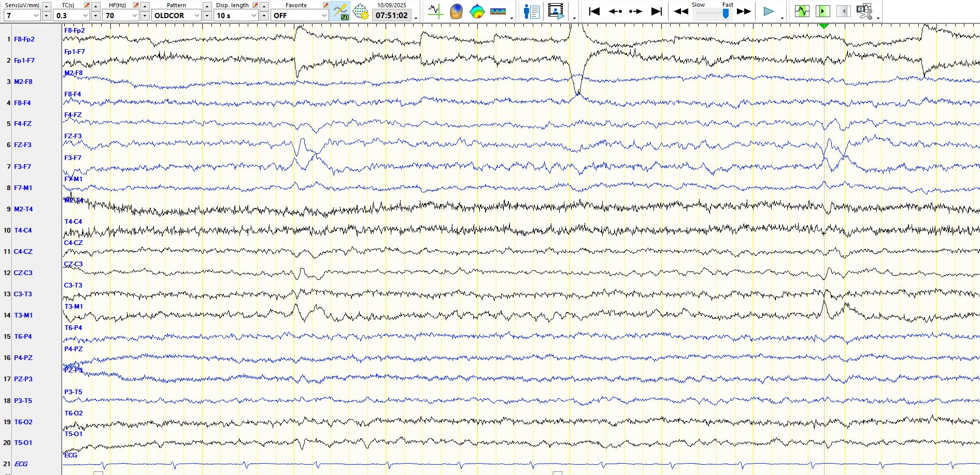Open the 3D head voltage map
This screenshot has height=475, width=980.
456,11
